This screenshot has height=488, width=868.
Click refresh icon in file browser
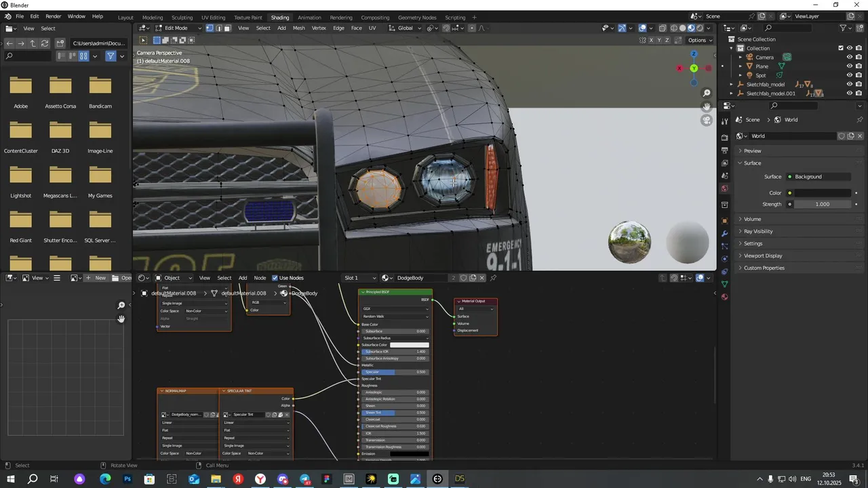click(45, 43)
